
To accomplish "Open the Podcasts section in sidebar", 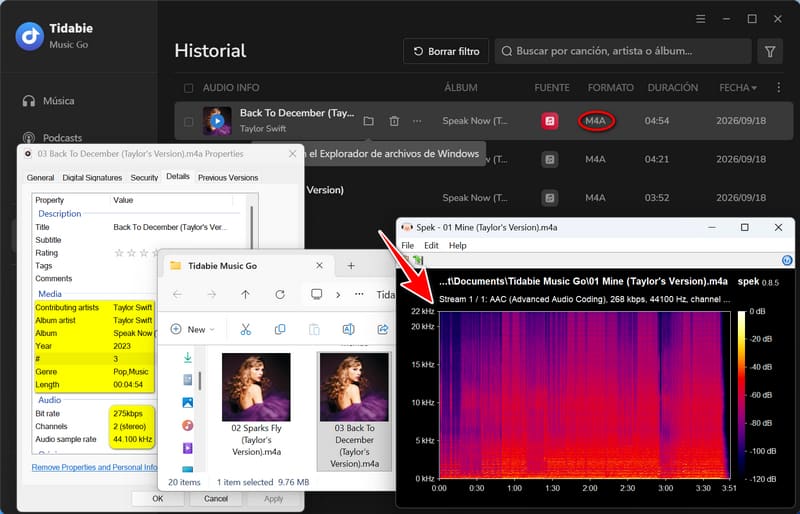I will [52, 138].
